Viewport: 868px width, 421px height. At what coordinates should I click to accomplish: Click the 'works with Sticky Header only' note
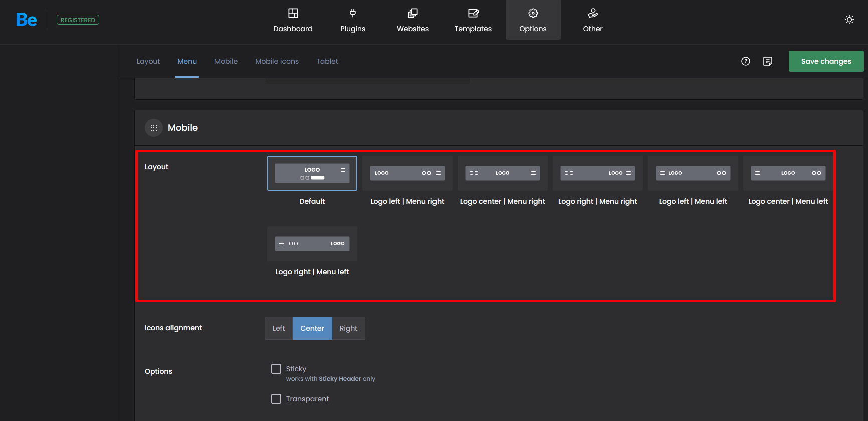click(331, 379)
